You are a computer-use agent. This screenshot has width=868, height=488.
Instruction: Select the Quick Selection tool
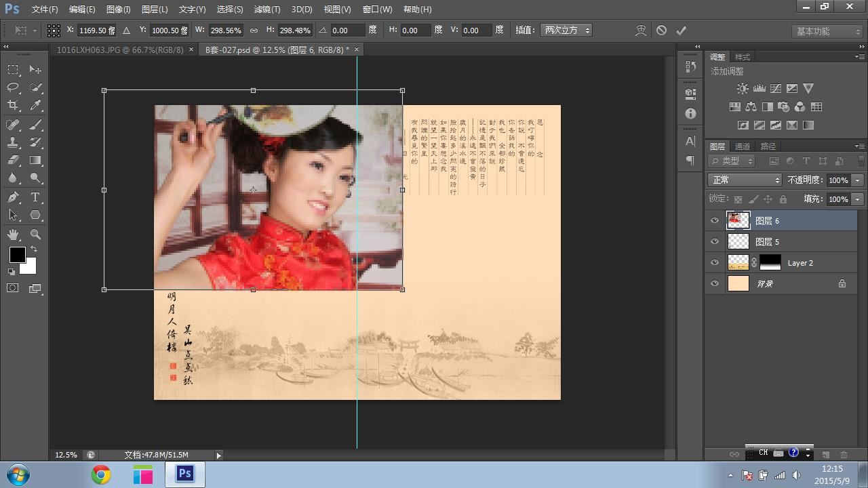[x=35, y=87]
